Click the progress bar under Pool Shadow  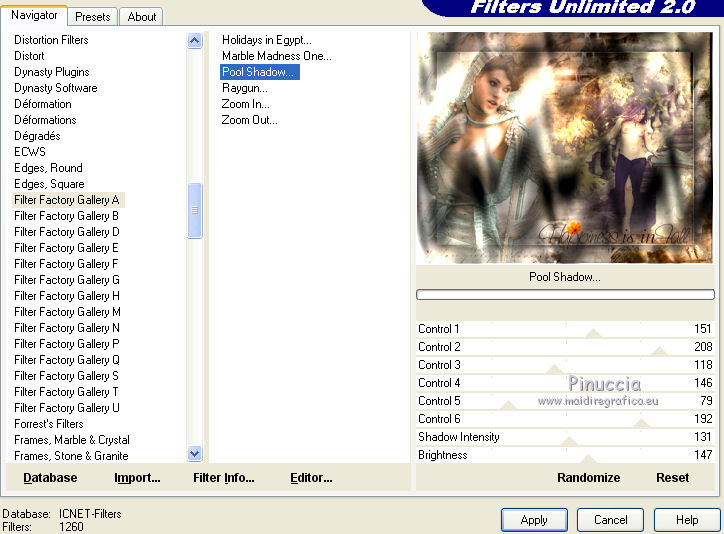(x=565, y=294)
